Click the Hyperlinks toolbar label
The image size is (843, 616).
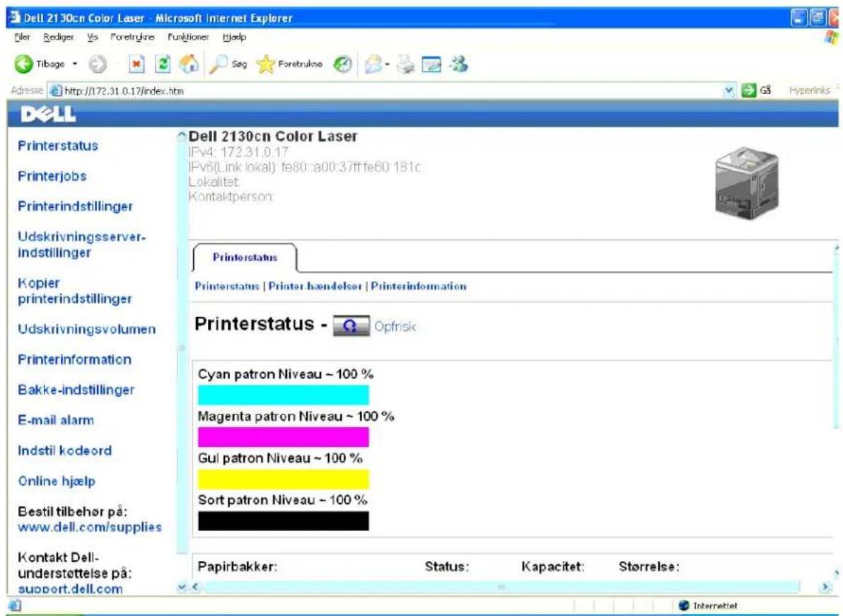click(810, 91)
